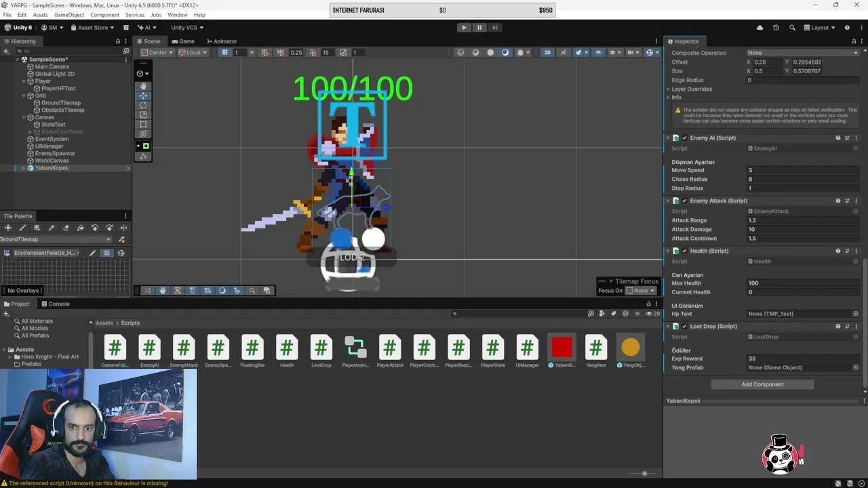The width and height of the screenshot is (868, 488).
Task: Collapse the Enemy Attack component
Action: click(669, 201)
